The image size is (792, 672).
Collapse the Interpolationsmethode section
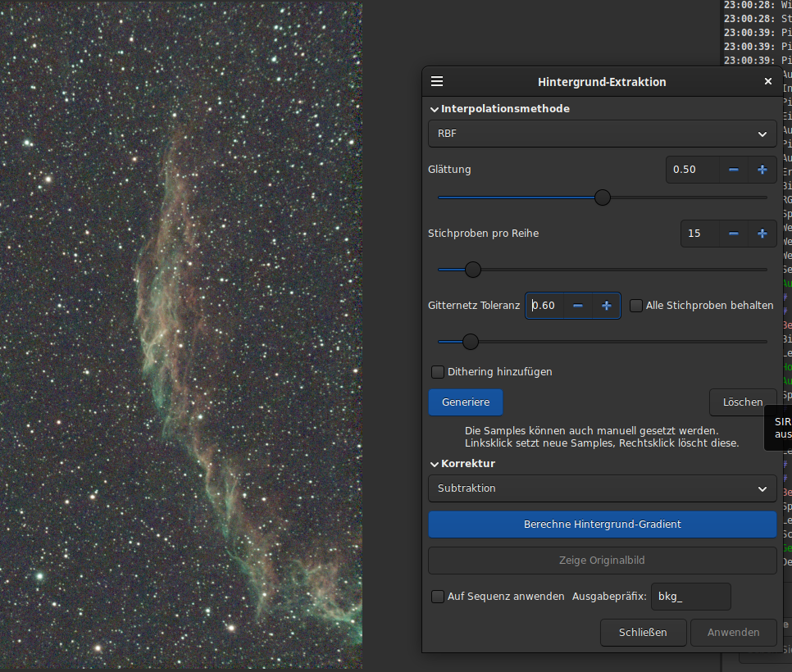pos(435,109)
